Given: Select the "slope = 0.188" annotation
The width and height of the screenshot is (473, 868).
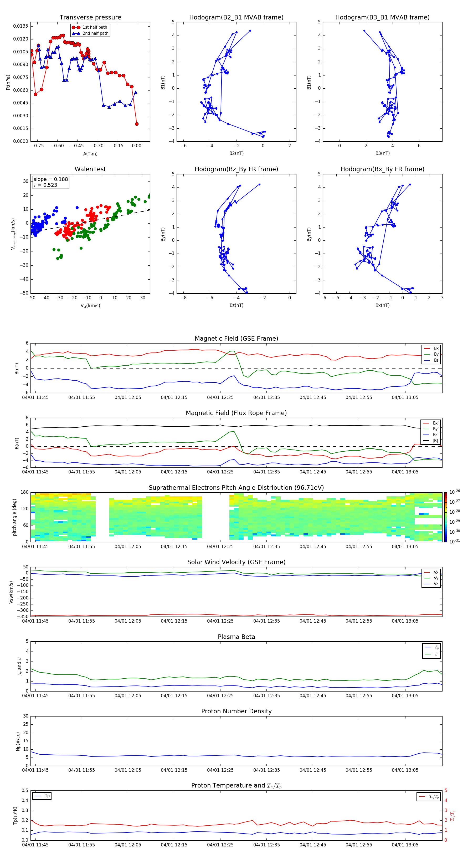Looking at the screenshot, I should pos(50,179).
